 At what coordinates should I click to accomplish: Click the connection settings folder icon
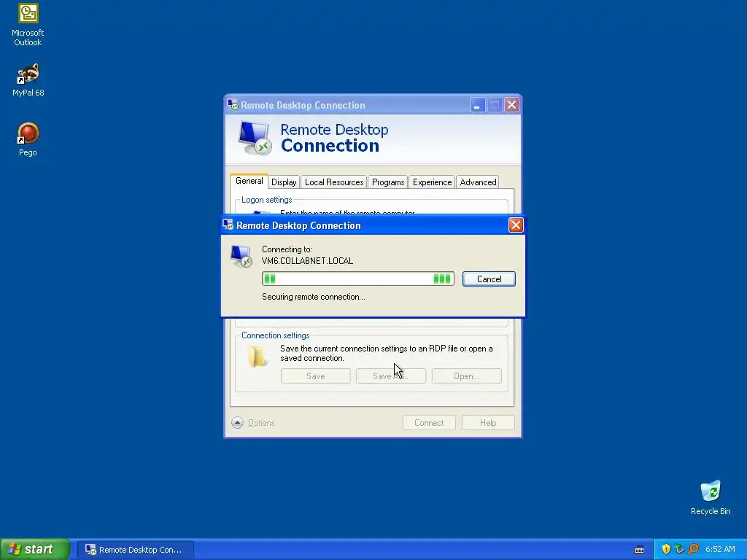258,356
